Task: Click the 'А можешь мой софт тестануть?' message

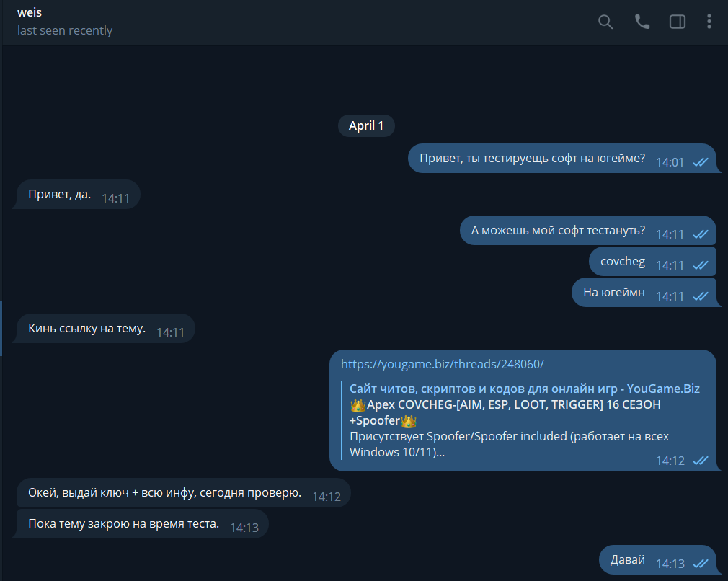Action: coord(558,231)
